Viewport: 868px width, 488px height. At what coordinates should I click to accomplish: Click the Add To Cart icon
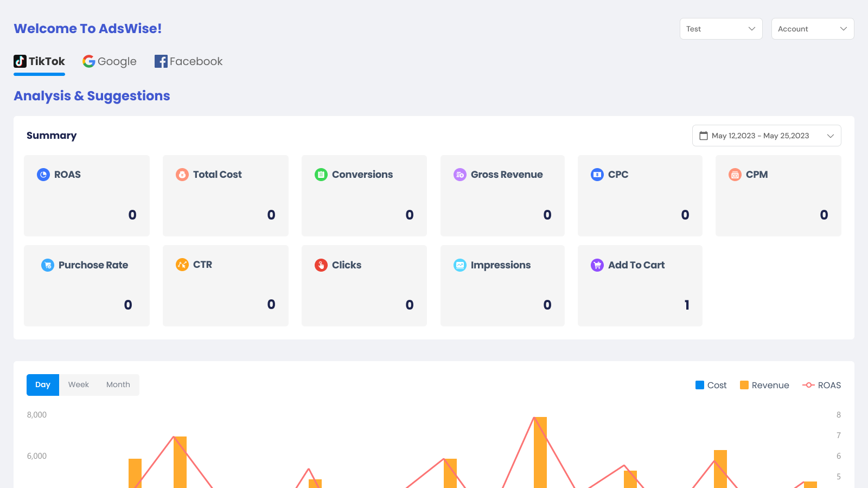597,265
